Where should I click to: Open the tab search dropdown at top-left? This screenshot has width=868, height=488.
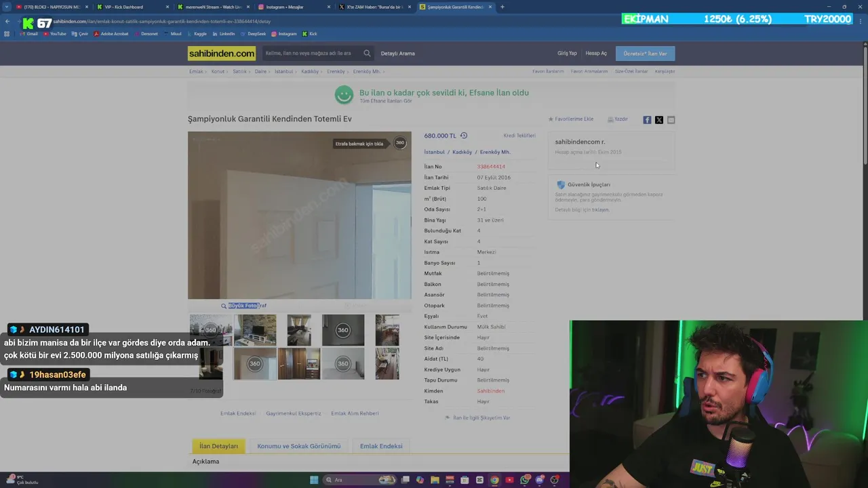[7, 7]
